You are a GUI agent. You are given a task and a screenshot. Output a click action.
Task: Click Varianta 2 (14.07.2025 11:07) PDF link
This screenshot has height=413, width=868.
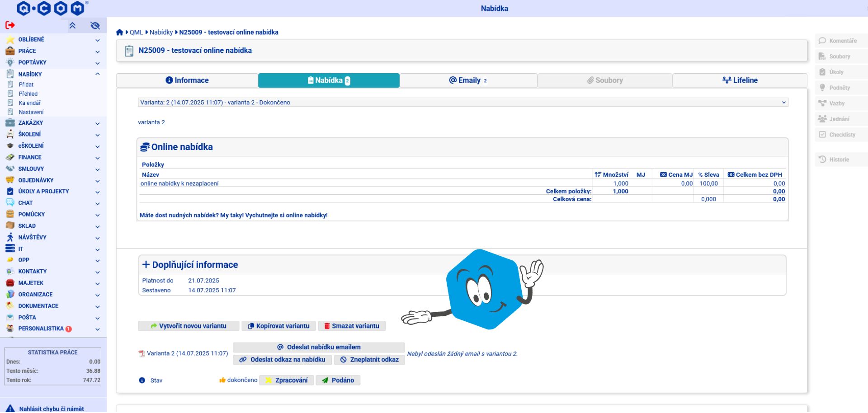[187, 354]
